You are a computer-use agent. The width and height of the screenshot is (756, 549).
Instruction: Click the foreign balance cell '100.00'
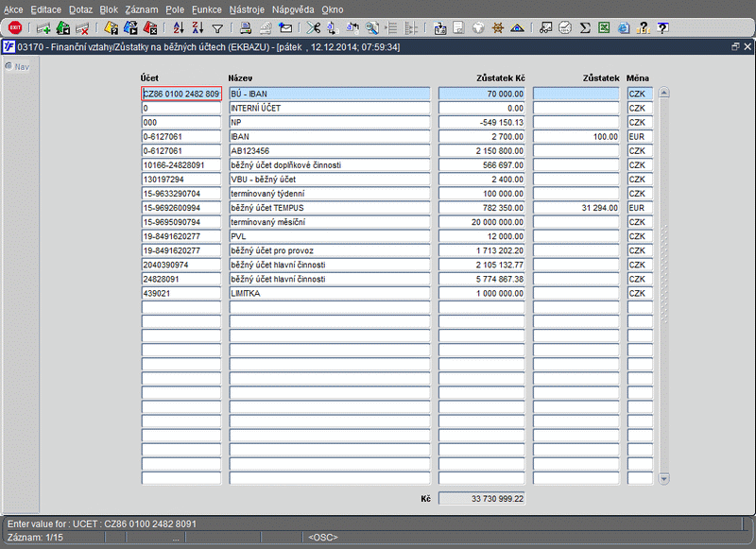576,136
